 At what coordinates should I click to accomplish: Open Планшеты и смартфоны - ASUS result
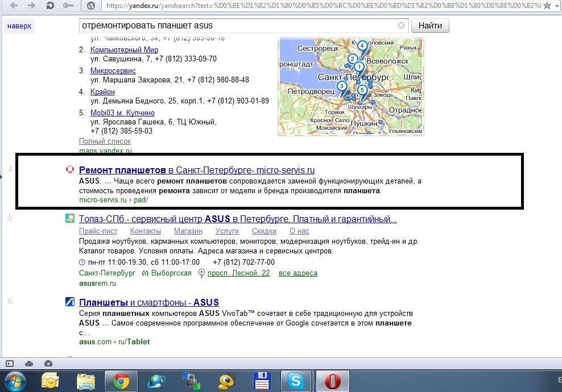[148, 302]
